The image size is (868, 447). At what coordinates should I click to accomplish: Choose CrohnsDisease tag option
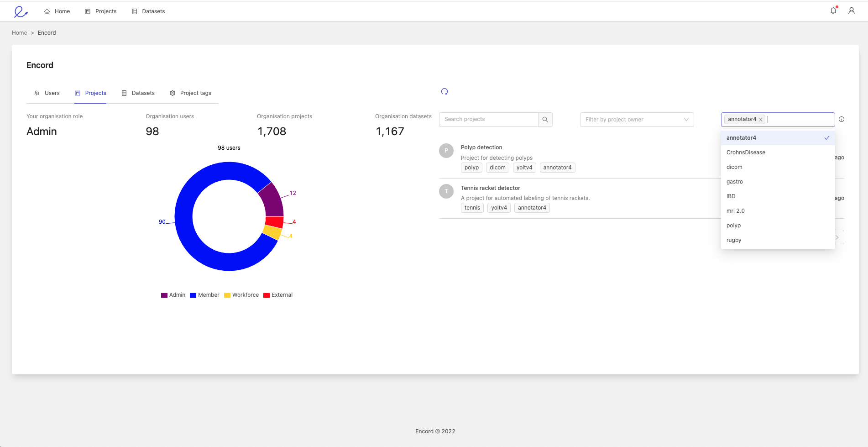[x=778, y=153]
